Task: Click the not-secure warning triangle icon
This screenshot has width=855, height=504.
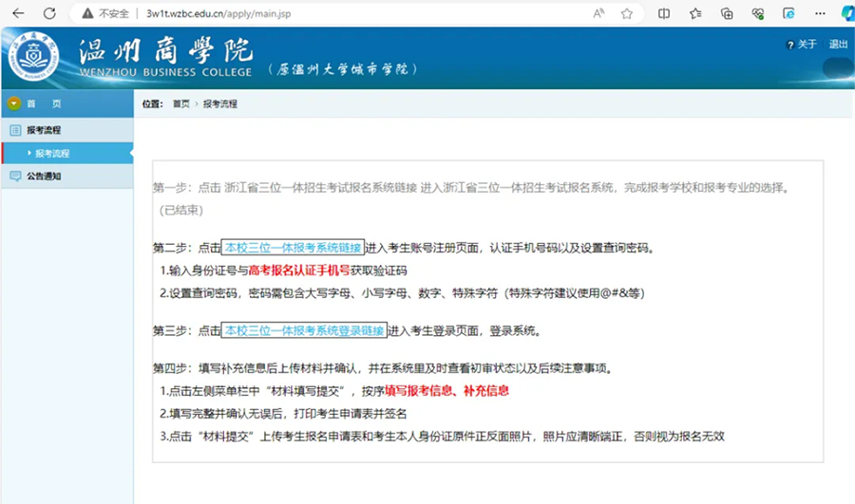Action: [x=87, y=13]
